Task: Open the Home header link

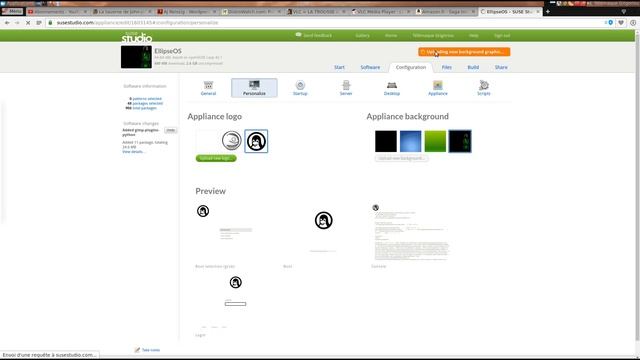Action: [391, 36]
